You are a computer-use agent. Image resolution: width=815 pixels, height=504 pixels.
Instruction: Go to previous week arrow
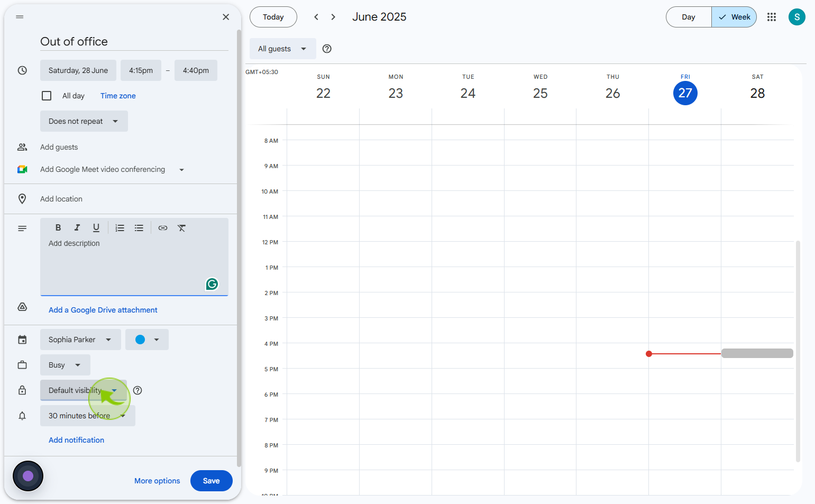316,17
